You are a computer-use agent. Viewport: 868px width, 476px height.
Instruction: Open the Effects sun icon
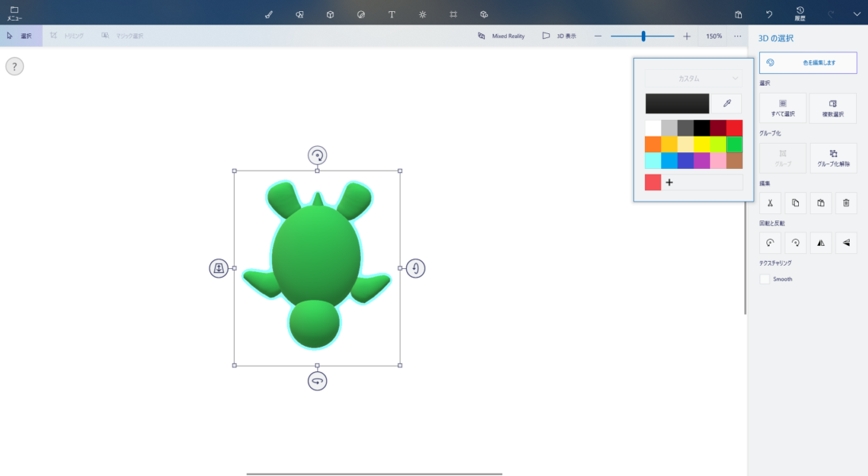422,14
